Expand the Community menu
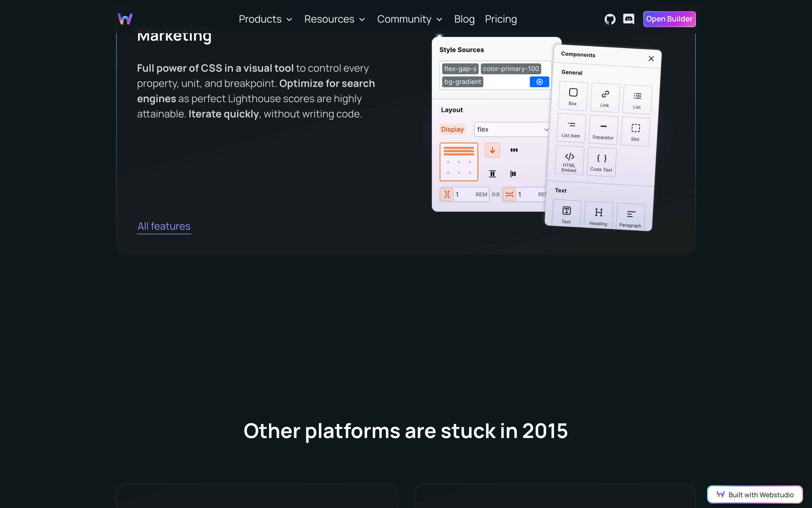The width and height of the screenshot is (812, 508). [410, 19]
